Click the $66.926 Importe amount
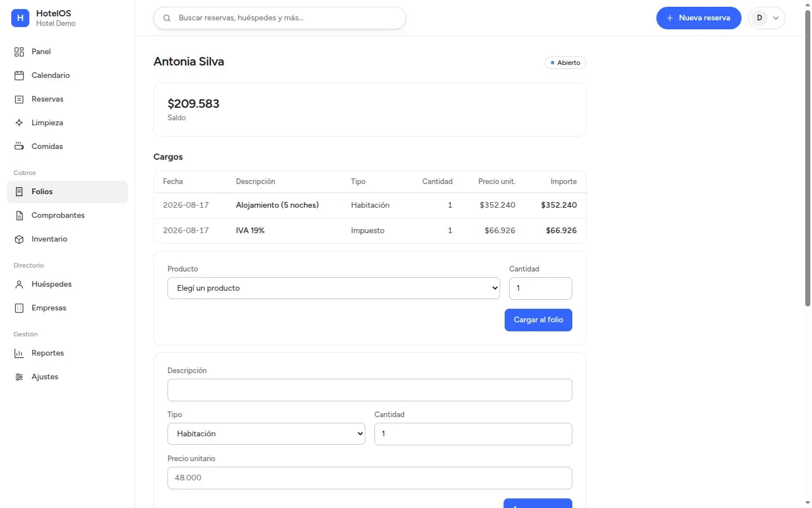 click(x=562, y=231)
